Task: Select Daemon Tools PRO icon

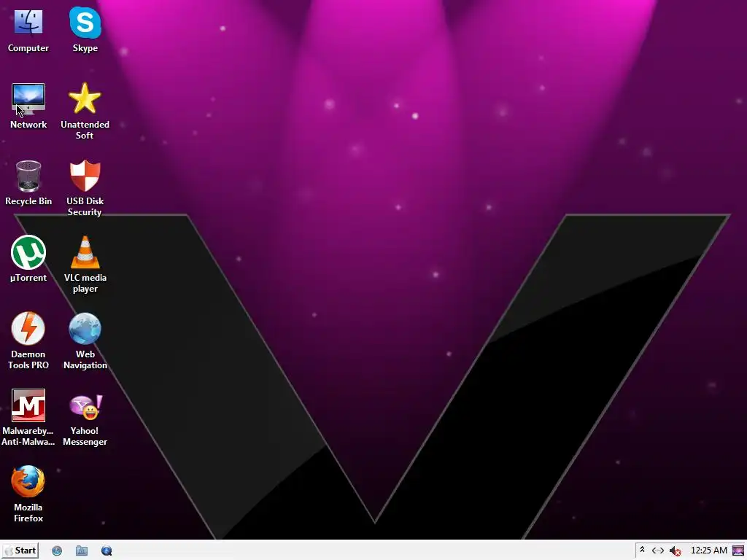Action: coord(28,329)
